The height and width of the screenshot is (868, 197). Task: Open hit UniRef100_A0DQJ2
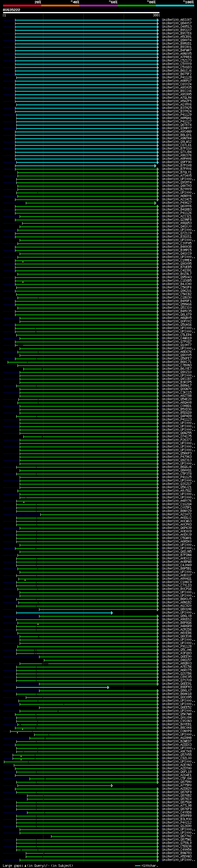coord(176,518)
